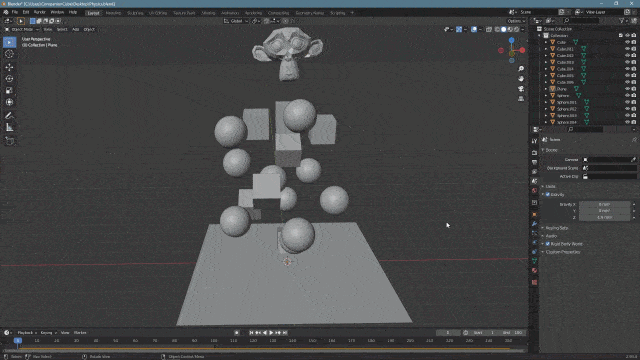Open the Object properties tab icon

(534, 214)
